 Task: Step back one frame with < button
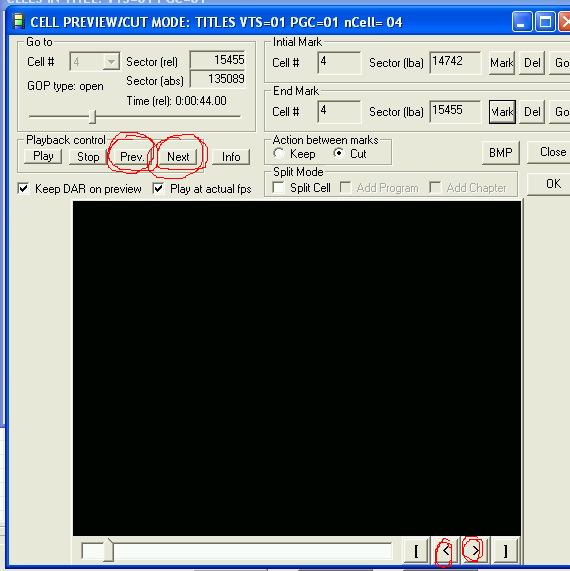click(x=445, y=550)
